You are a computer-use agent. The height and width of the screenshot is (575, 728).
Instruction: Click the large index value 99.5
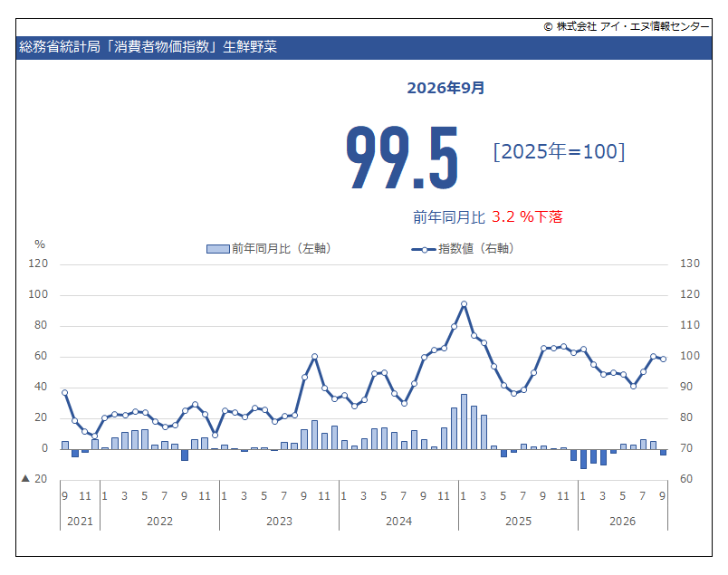tap(402, 158)
